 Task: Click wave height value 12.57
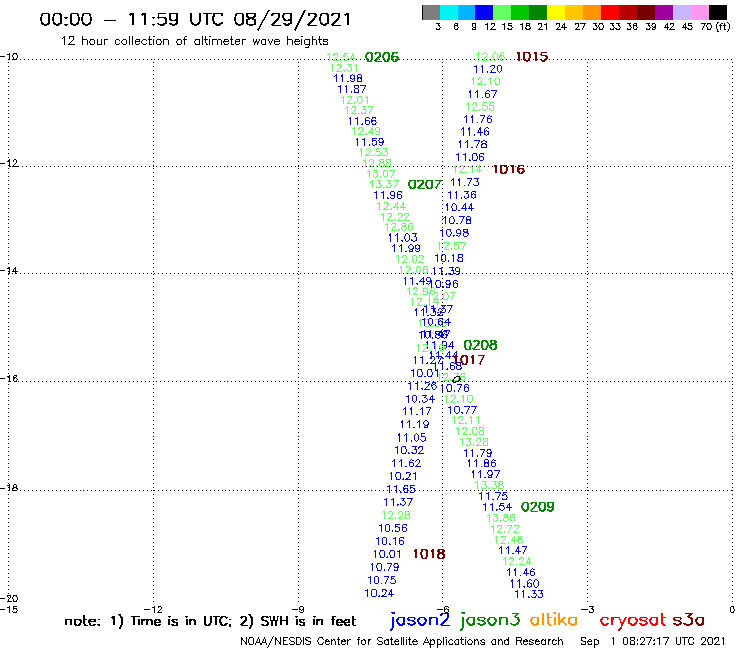pos(452,246)
